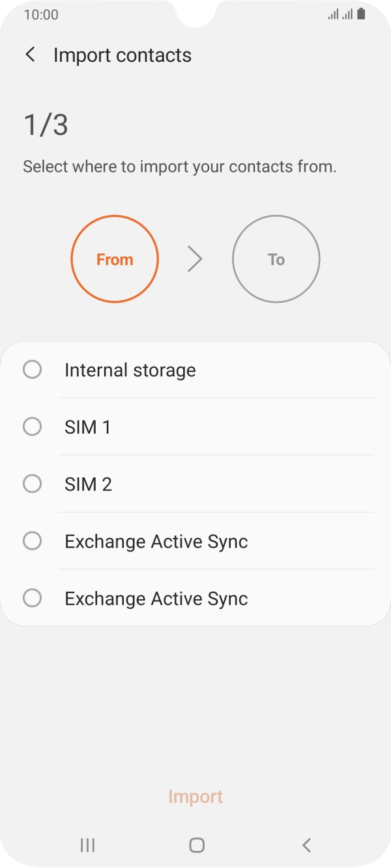Screen dimensions: 391x868
Task: Tap the signal strength icons
Action: coord(341,14)
